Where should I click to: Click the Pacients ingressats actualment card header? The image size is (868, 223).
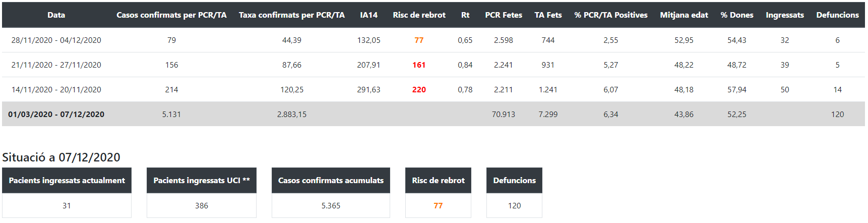67,181
